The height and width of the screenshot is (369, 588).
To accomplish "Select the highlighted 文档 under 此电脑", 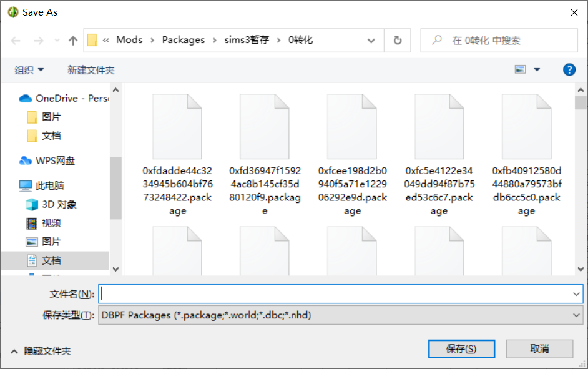I will pos(55,260).
